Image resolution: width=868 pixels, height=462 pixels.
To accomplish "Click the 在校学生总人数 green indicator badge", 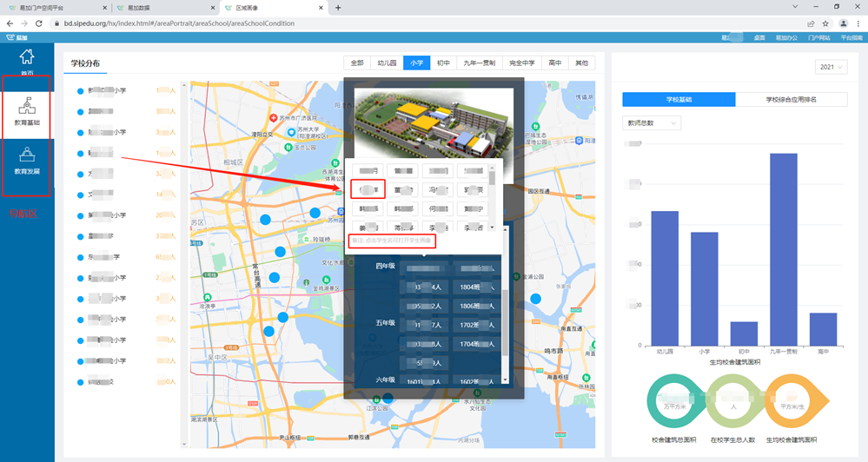I will click(x=733, y=400).
